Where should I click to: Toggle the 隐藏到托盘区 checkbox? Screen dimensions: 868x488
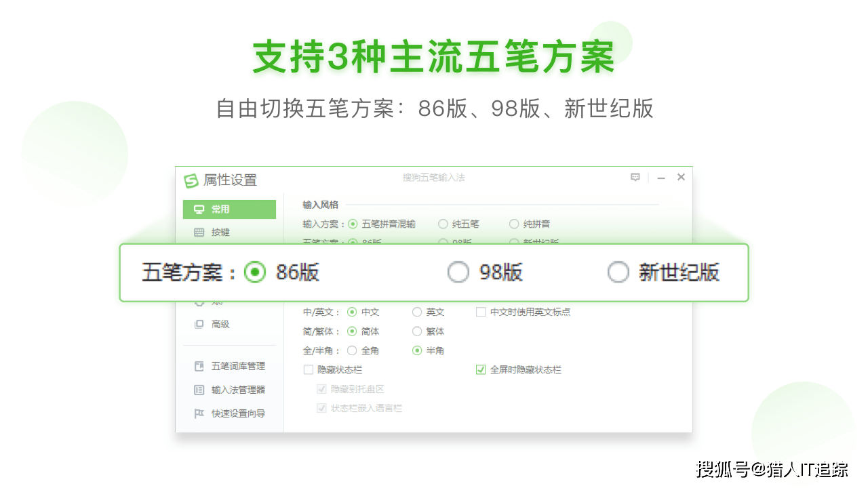click(322, 390)
